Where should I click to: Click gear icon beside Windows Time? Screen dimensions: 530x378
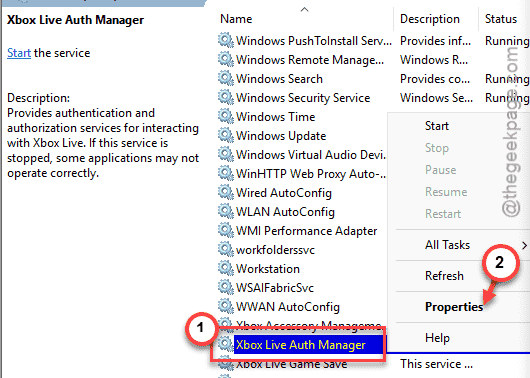point(225,116)
